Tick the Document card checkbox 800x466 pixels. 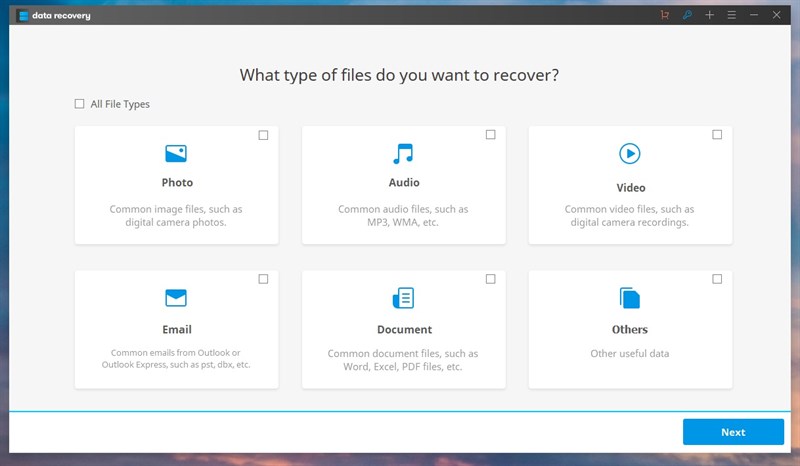click(x=490, y=279)
